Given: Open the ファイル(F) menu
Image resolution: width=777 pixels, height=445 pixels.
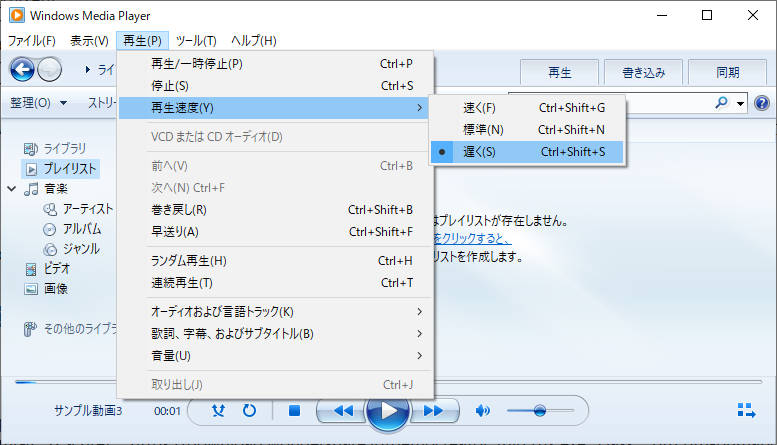Looking at the screenshot, I should pyautogui.click(x=32, y=41).
